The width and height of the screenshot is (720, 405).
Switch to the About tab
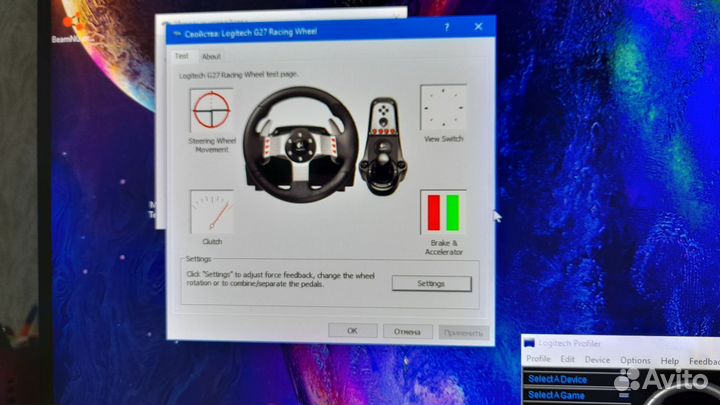pos(211,57)
